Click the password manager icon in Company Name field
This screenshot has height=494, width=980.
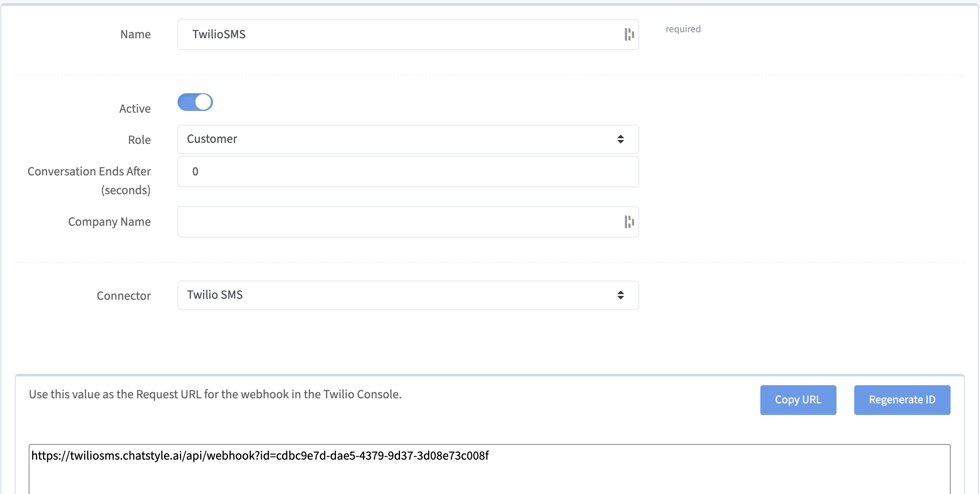pyautogui.click(x=629, y=221)
